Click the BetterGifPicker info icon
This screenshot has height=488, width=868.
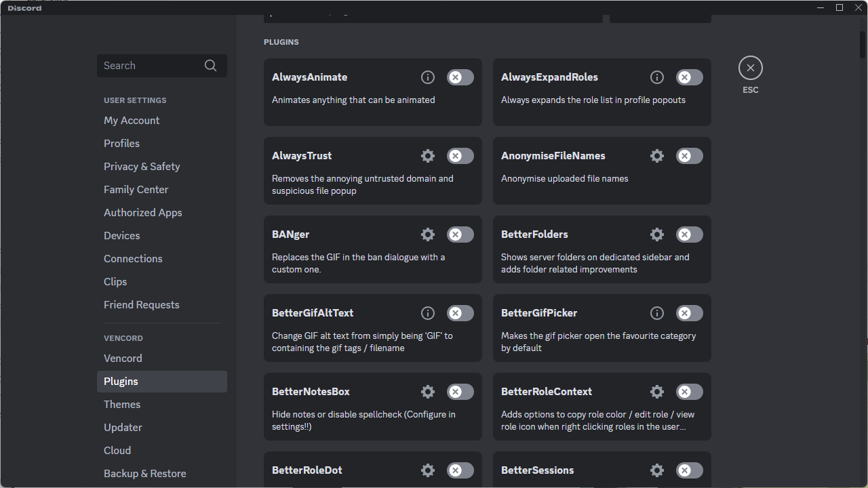tap(656, 313)
